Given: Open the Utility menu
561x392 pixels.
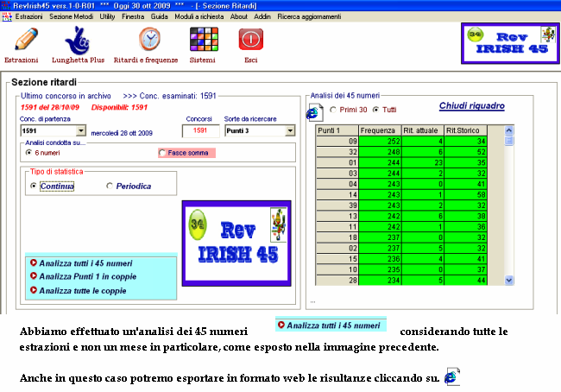Looking at the screenshot, I should pyautogui.click(x=107, y=16).
